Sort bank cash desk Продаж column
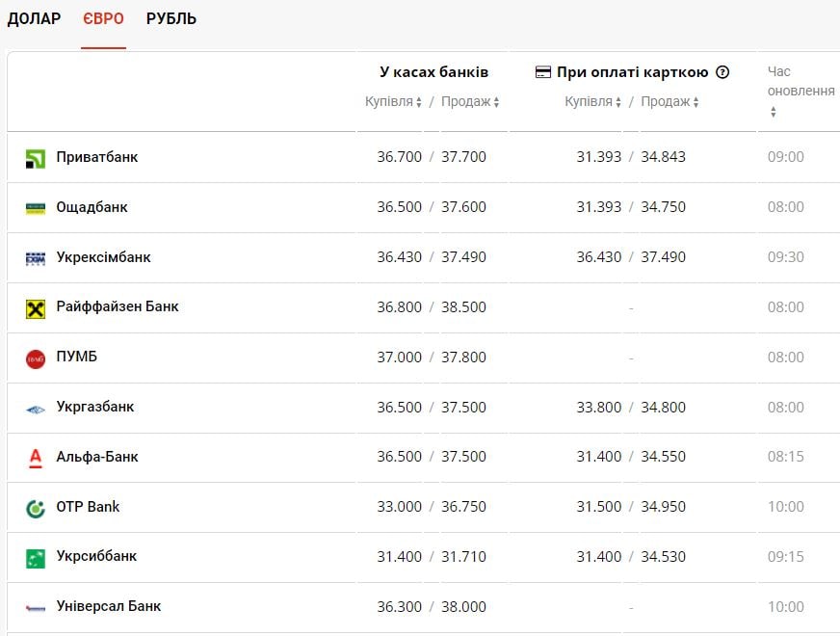The width and height of the screenshot is (840, 636). point(470,102)
